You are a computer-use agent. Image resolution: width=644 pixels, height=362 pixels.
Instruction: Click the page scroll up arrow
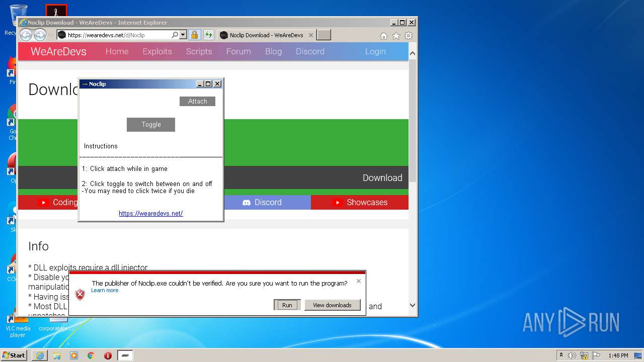tap(413, 53)
